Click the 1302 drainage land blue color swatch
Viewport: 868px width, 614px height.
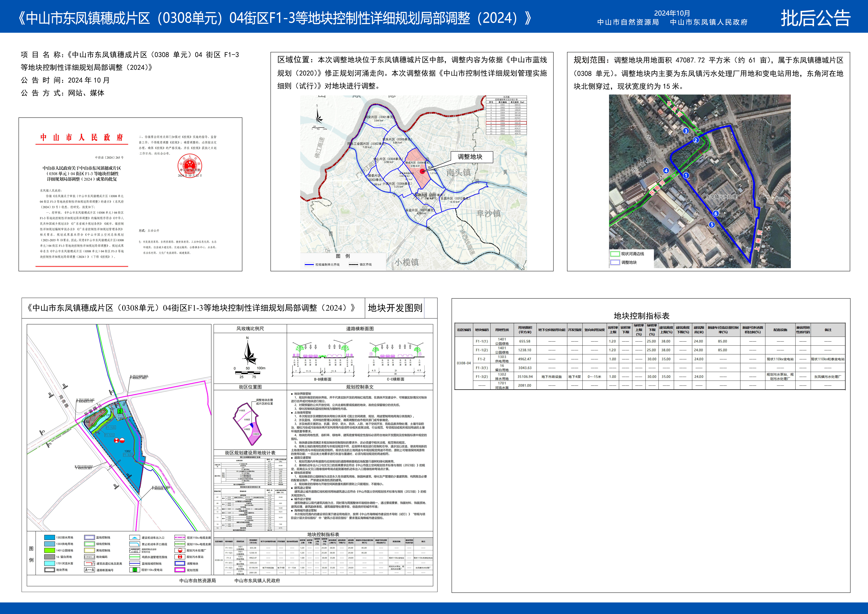click(50, 537)
